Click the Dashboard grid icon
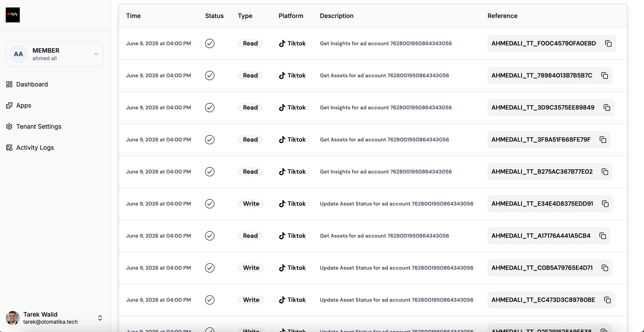Viewport: 644px width, 332px height. 9,85
